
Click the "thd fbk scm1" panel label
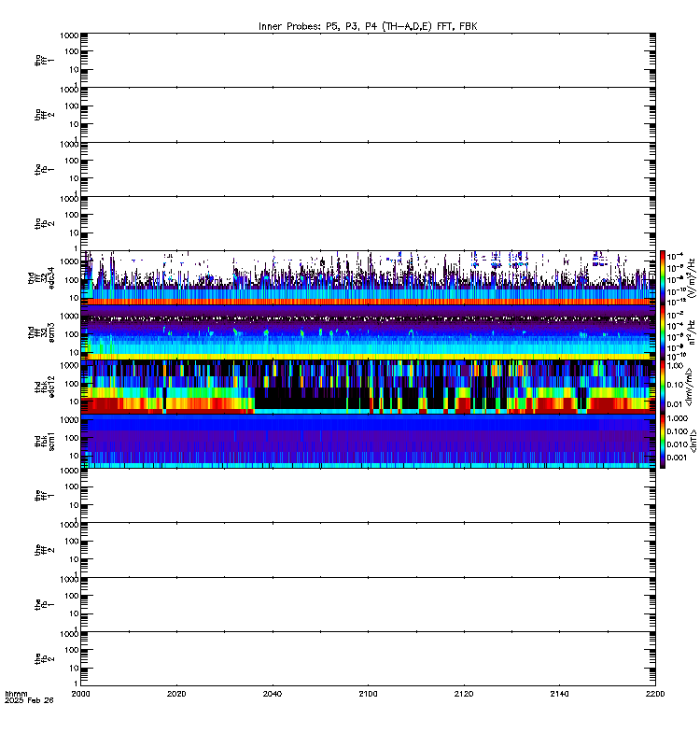(x=44, y=441)
